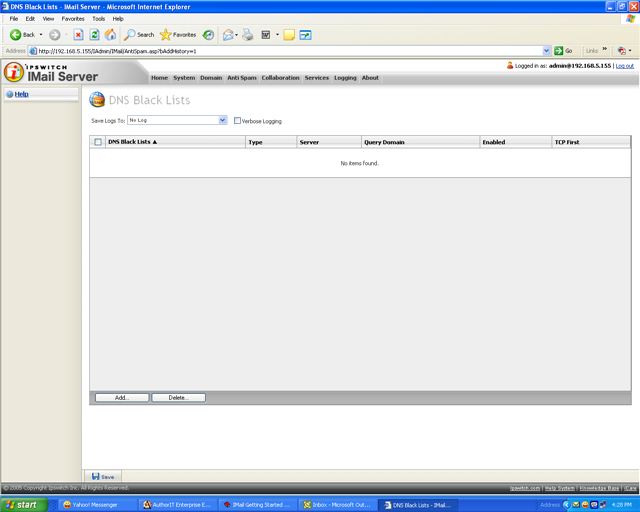The height and width of the screenshot is (512, 640).
Task: Switch to Yahoo! Messenger taskbar item
Action: tap(96, 505)
